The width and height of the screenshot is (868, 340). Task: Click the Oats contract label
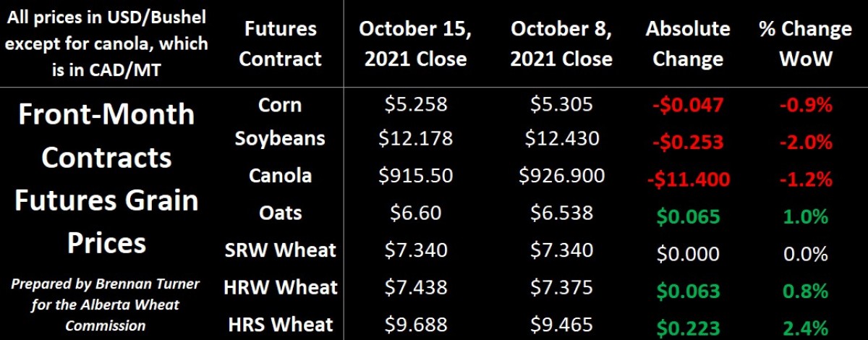click(280, 213)
